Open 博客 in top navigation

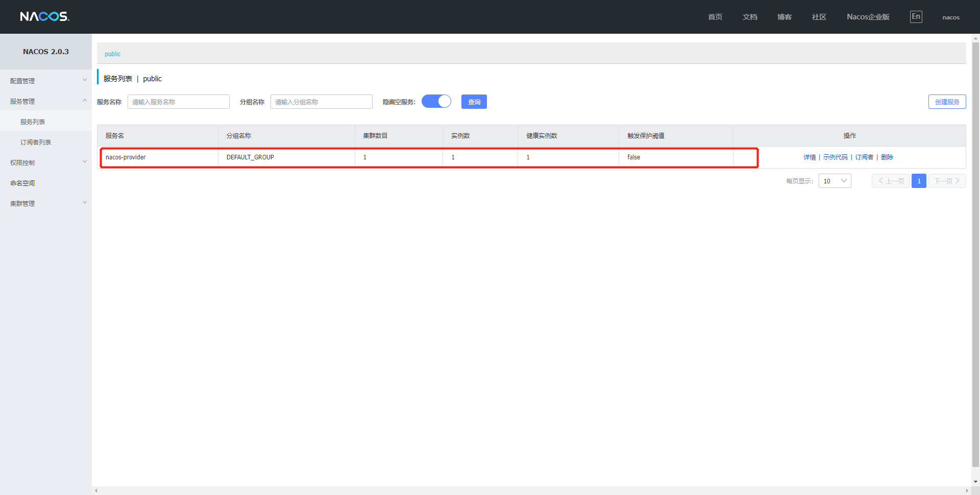point(785,17)
